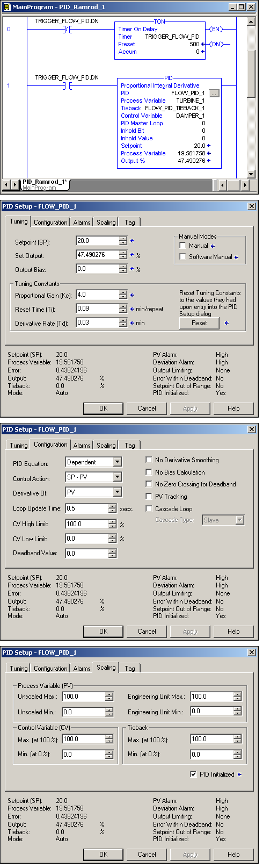Increase Engineering Unit Max spinner
This screenshot has width=263, height=868.
pyautogui.click(x=238, y=694)
